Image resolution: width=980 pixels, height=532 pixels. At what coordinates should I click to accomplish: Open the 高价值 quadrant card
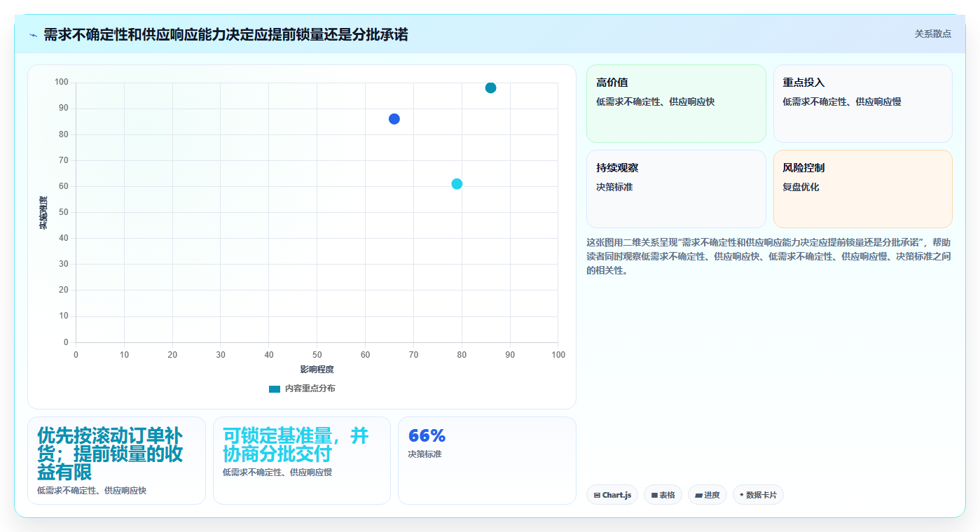click(676, 104)
